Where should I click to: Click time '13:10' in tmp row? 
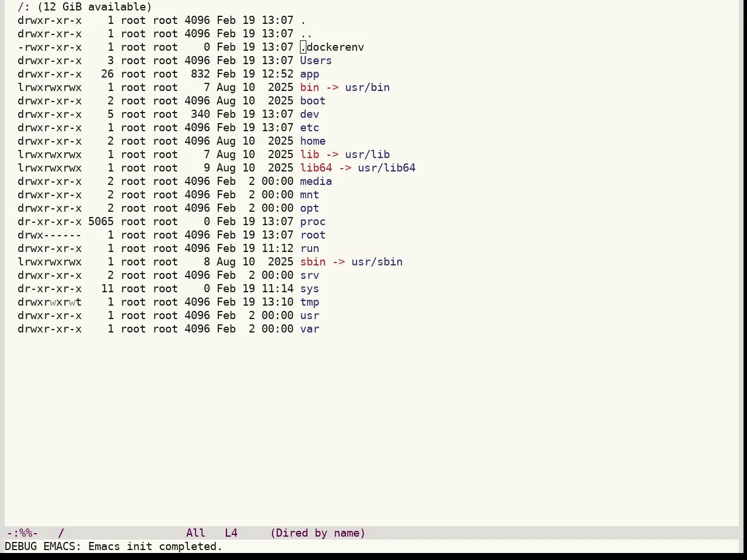click(x=277, y=302)
